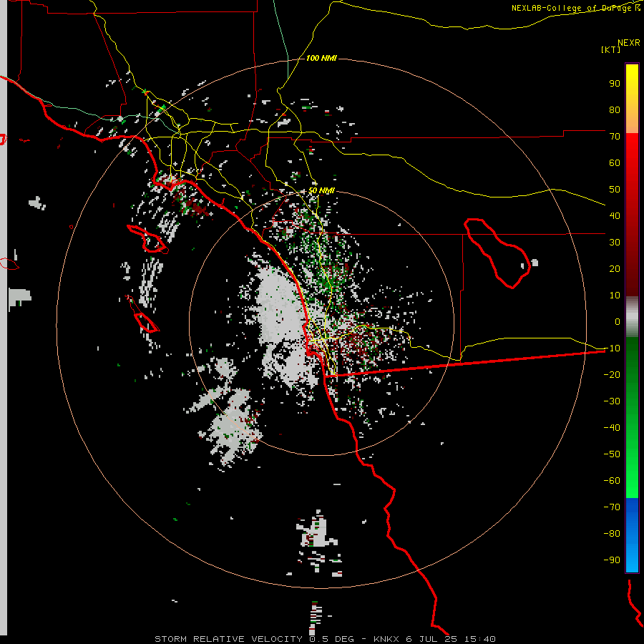Screen dimensions: 644x644
Task: Select the positive 30 value on velocity scale
Action: click(x=615, y=243)
